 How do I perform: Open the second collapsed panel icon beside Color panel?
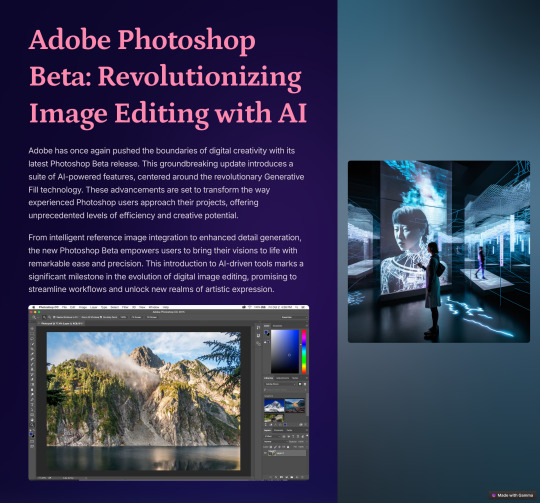[258, 335]
